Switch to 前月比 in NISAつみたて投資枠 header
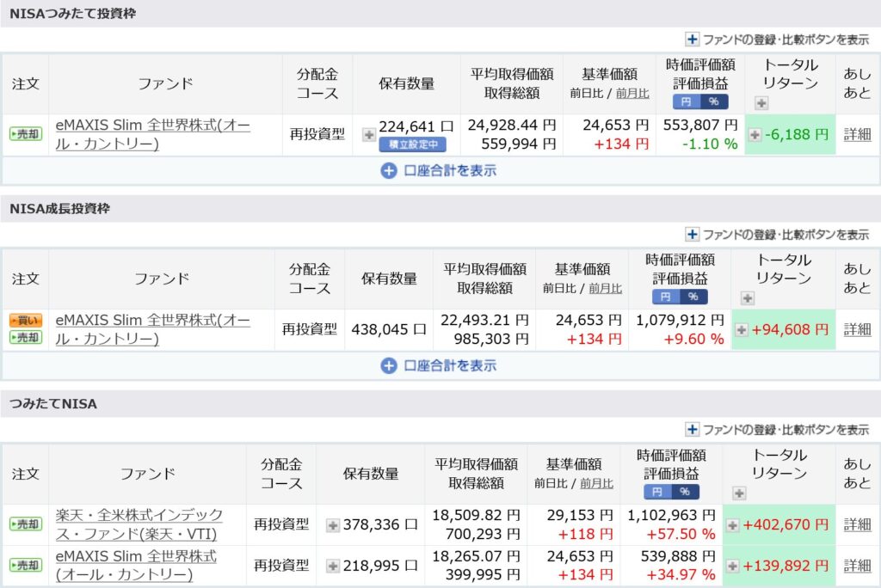 tap(632, 93)
